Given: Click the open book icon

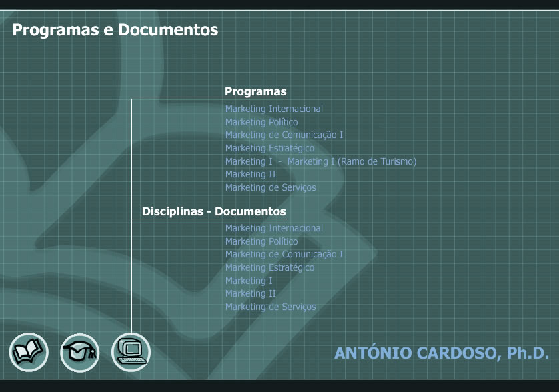Looking at the screenshot, I should (x=29, y=352).
